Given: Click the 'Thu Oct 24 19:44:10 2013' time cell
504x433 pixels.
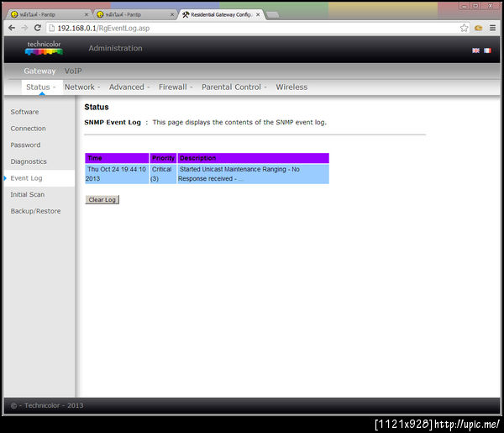Looking at the screenshot, I should click(117, 174).
